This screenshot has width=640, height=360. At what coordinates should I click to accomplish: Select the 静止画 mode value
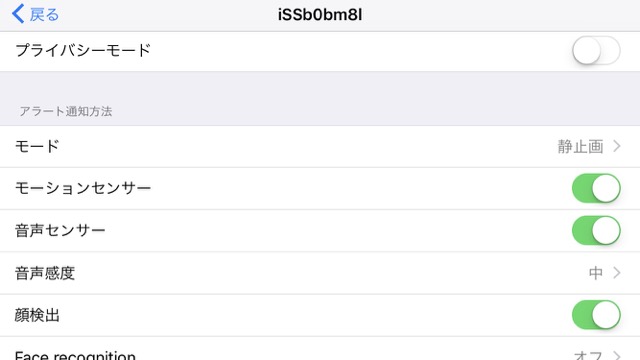point(580,147)
